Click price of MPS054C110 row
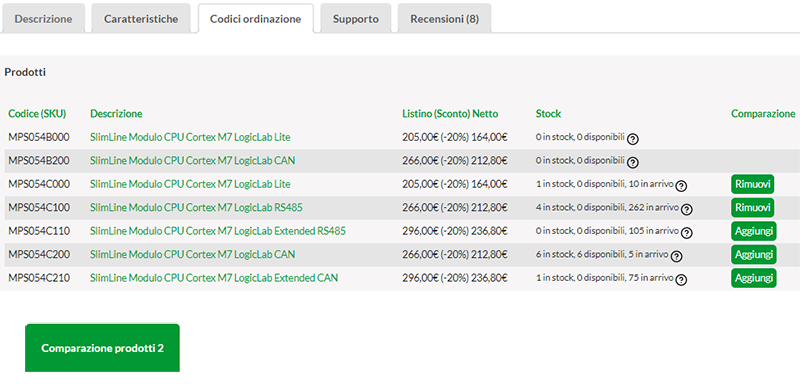 tap(455, 231)
